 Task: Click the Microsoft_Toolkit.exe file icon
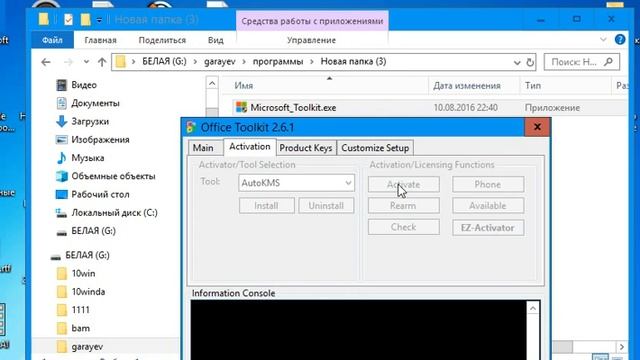pyautogui.click(x=241, y=108)
